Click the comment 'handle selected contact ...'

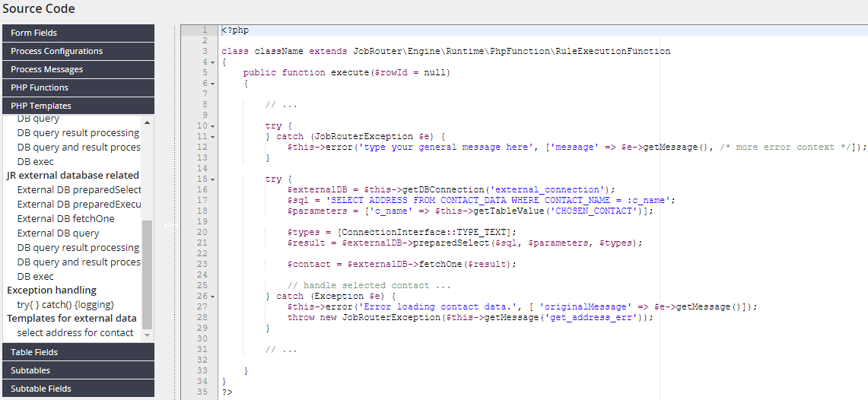[369, 285]
